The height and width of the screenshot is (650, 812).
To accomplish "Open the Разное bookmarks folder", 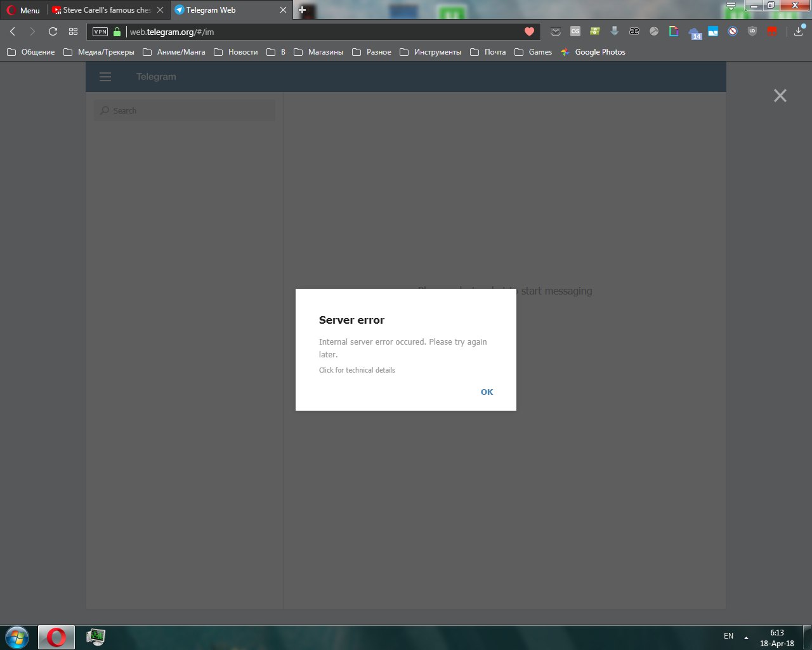I will click(x=371, y=52).
